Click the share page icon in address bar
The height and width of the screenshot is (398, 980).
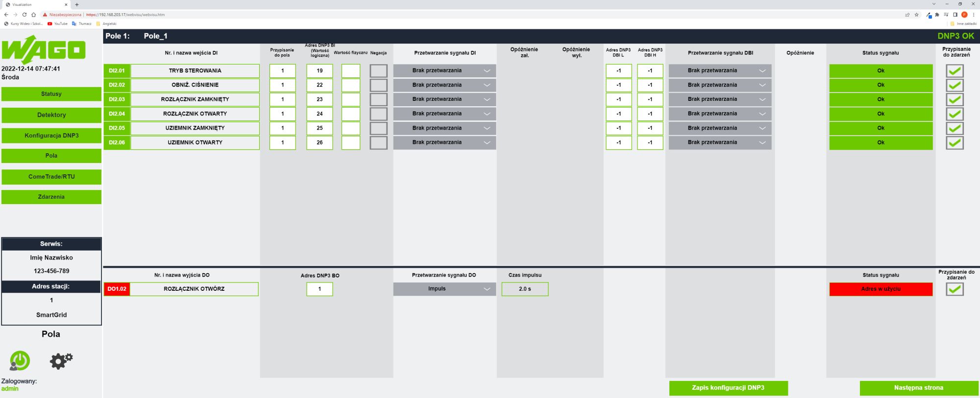point(907,15)
